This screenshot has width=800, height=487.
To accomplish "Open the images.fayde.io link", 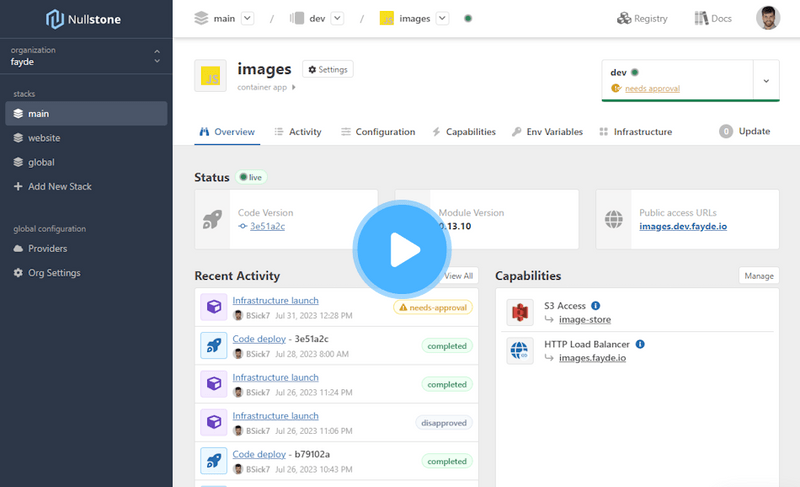I will click(x=592, y=358).
